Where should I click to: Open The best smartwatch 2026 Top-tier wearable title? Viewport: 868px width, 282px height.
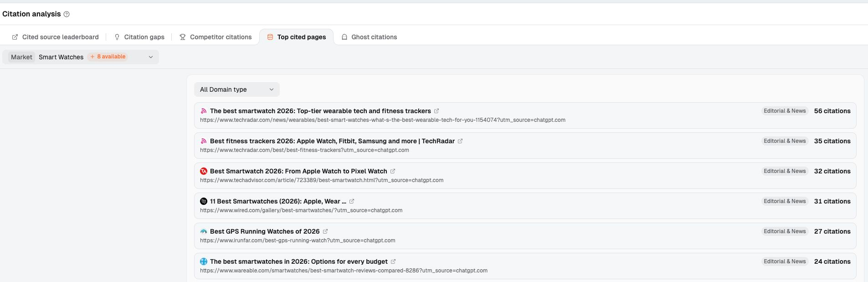tap(320, 111)
